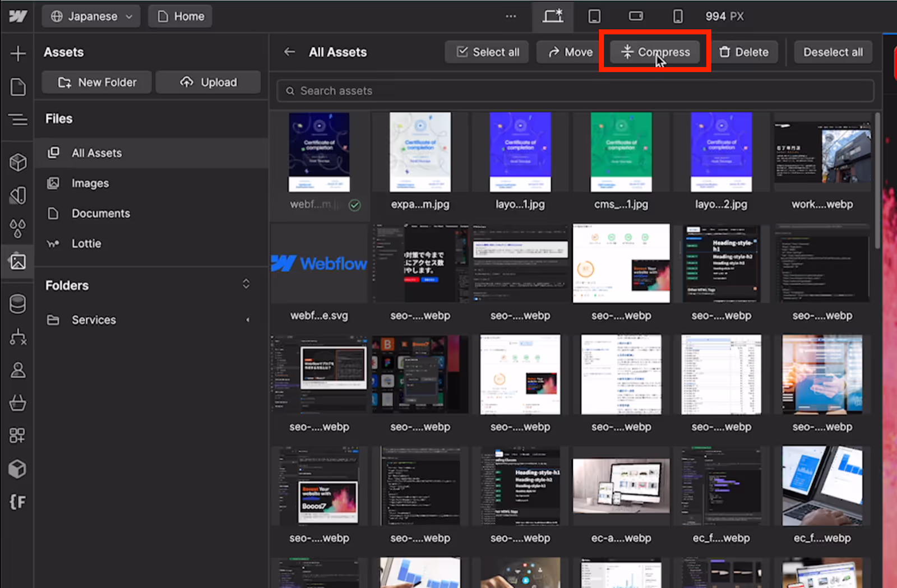Select All Assets in Files list

click(x=151, y=153)
